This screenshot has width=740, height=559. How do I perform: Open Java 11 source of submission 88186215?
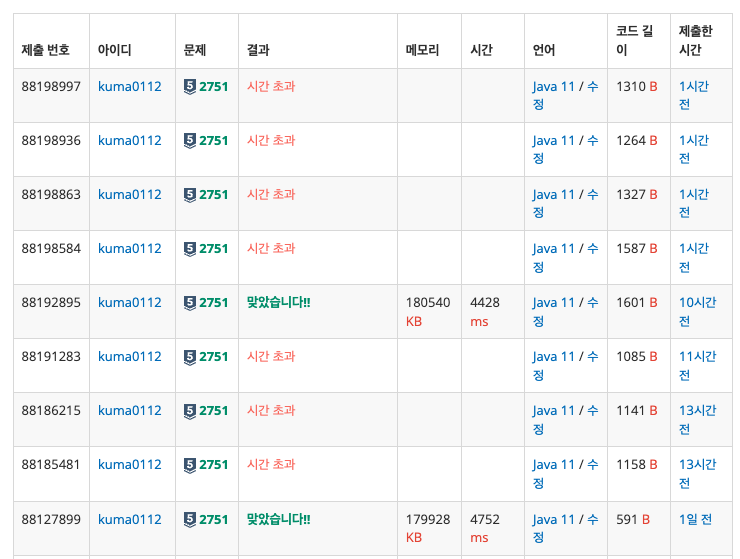(554, 410)
